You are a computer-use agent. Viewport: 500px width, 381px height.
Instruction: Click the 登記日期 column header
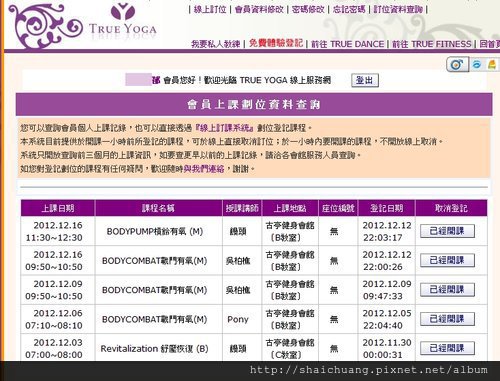[387, 208]
